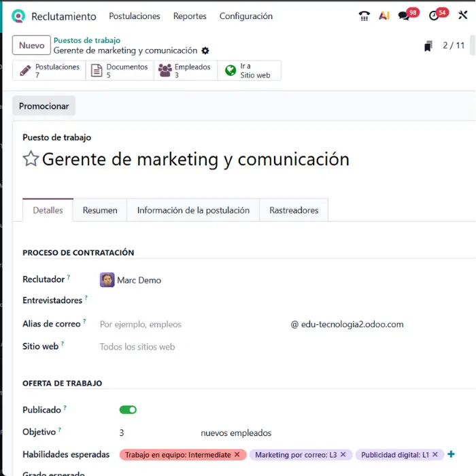Open the Configuración menu
This screenshot has width=476, height=476.
[245, 16]
